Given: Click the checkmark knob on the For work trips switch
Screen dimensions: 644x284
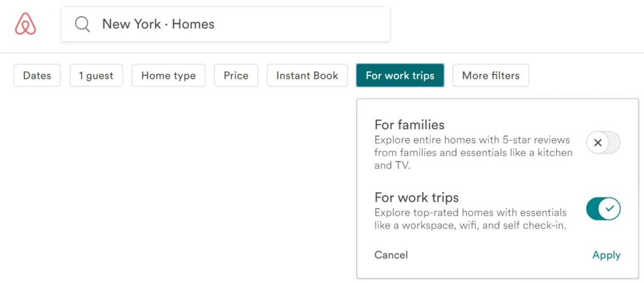Looking at the screenshot, I should 609,209.
